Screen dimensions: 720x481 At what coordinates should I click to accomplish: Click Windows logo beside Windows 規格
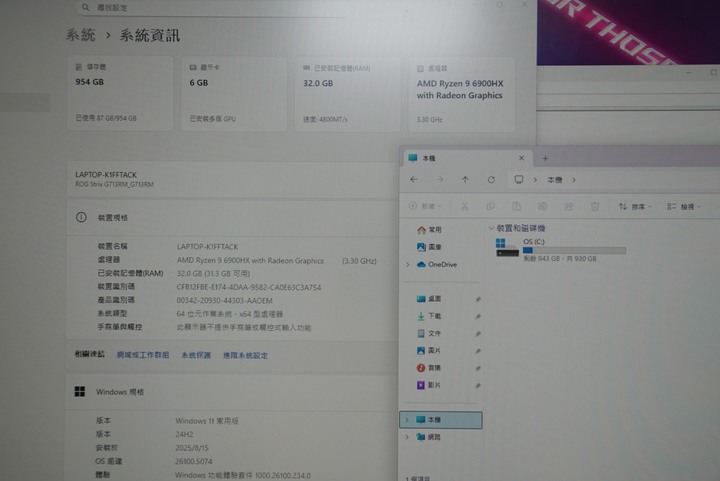point(80,392)
